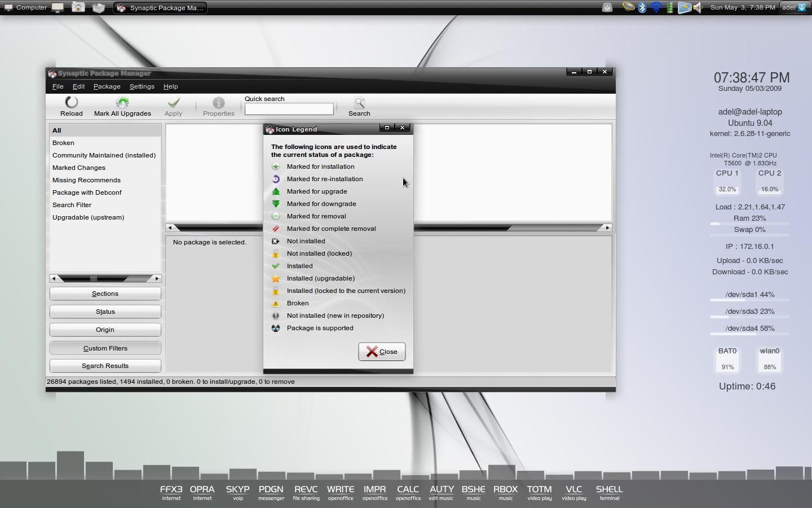Open the WRITE openoffice dock shortcut

(341, 492)
